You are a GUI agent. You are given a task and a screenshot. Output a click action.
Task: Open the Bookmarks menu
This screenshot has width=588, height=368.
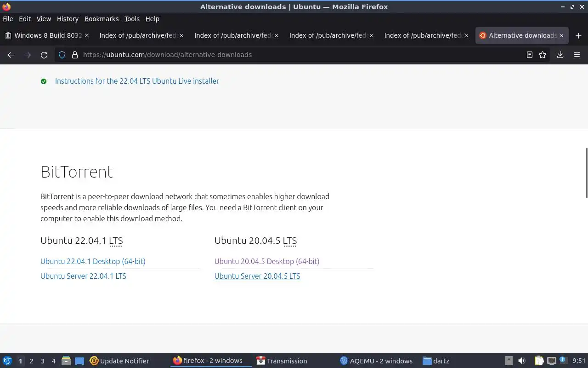point(102,19)
